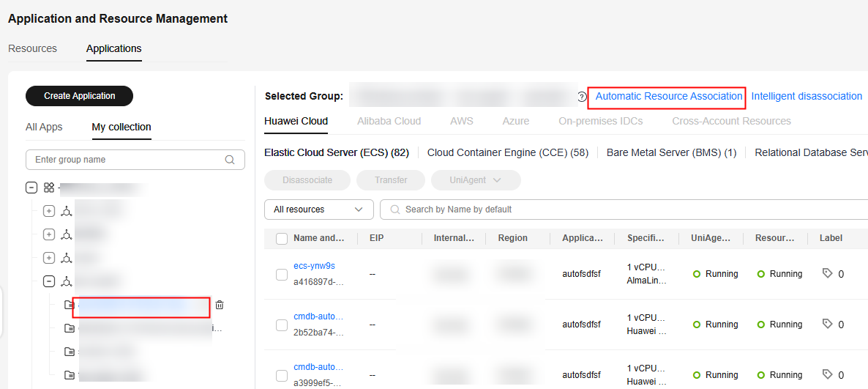Open the Alibaba Cloud tab
The width and height of the screenshot is (868, 389).
pos(389,121)
